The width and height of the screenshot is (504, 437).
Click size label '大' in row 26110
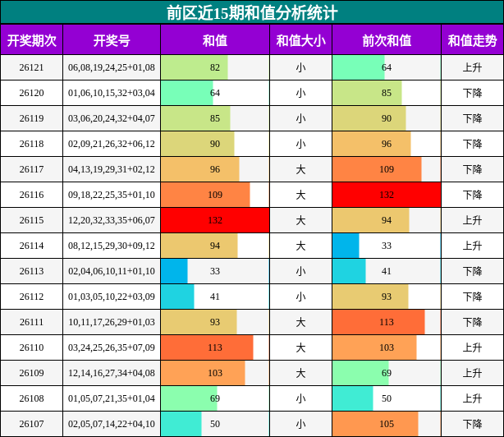click(x=300, y=347)
